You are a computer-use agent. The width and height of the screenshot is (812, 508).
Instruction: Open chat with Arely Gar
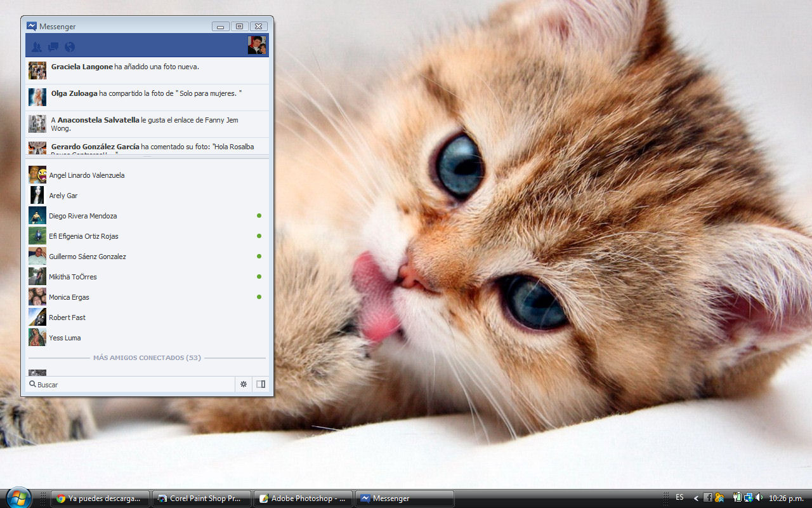coord(147,195)
